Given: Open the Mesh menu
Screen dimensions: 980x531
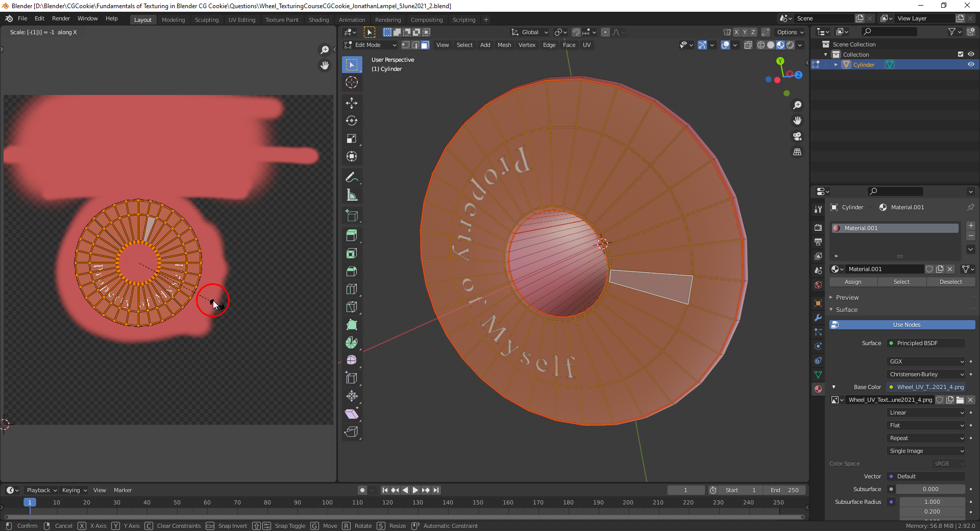Looking at the screenshot, I should pyautogui.click(x=504, y=45).
